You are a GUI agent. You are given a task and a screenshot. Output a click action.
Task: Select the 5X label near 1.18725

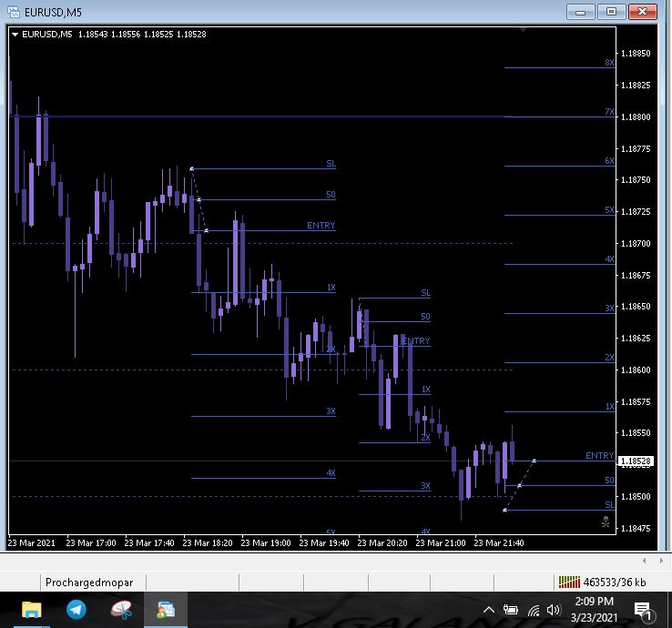609,210
